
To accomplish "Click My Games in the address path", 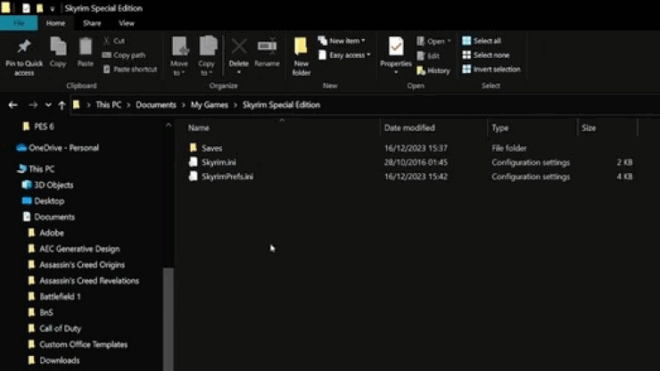I will point(209,105).
